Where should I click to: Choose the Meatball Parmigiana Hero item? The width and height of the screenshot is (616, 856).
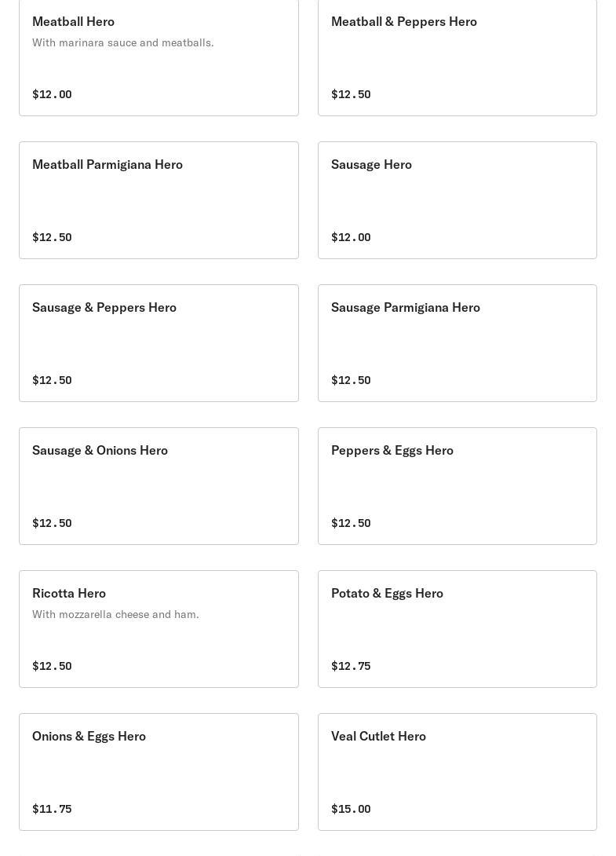[108, 164]
